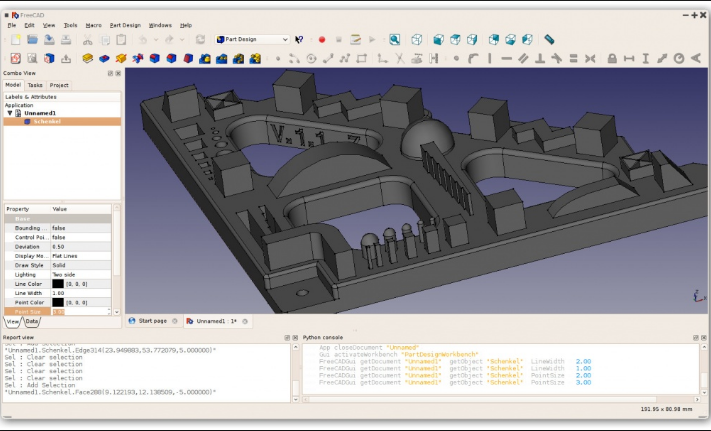The image size is (711, 431).
Task: Change the Display Mode 'Flat Lines' value
Action: [81, 256]
